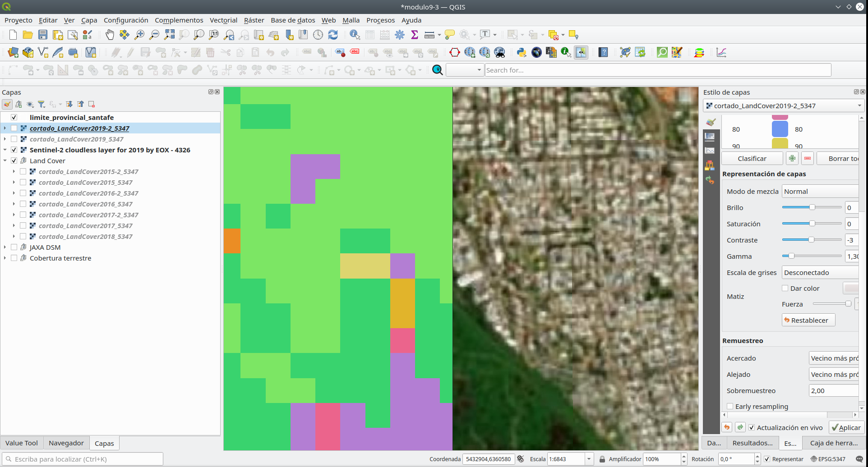
Task: Open the Proyecto menu
Action: (x=18, y=20)
